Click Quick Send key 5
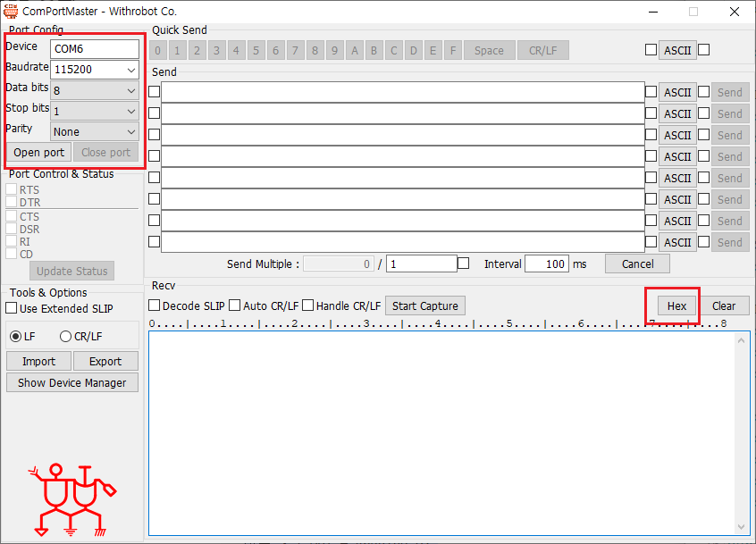 coord(256,51)
